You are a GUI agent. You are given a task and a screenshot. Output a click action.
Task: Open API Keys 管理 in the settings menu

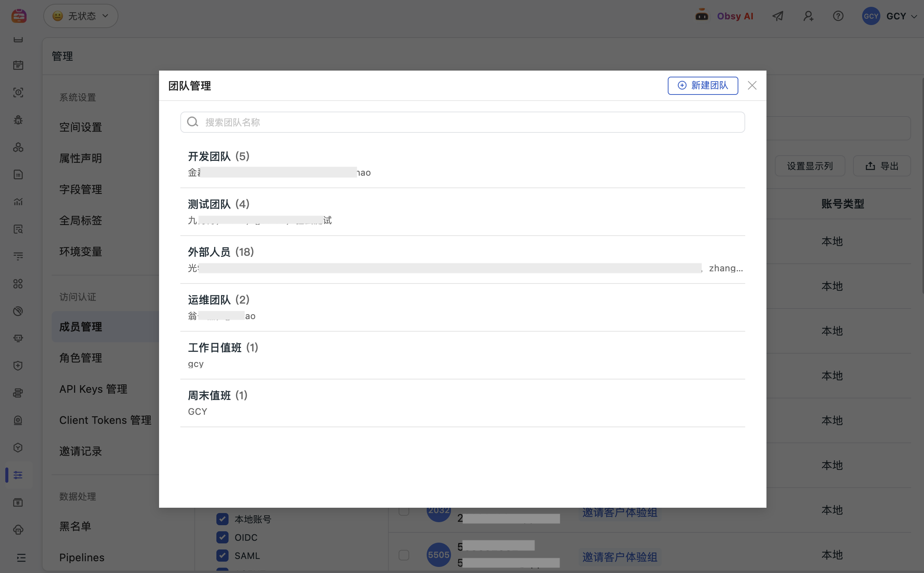(x=93, y=389)
